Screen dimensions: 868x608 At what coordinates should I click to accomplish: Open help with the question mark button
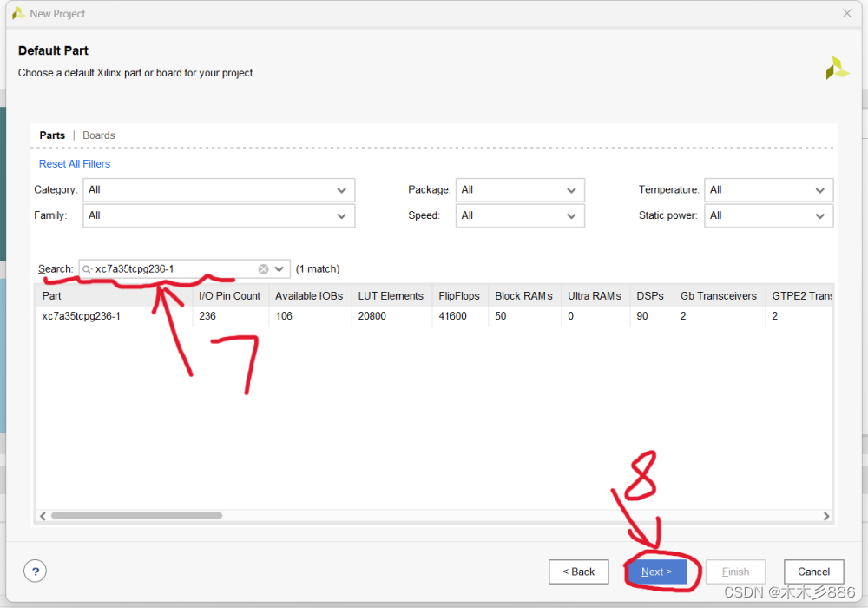(x=35, y=572)
